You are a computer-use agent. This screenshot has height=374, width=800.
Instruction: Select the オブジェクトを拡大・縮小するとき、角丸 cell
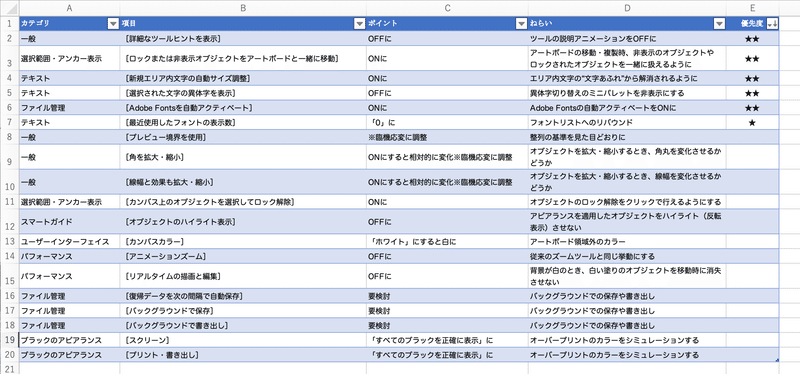click(627, 157)
